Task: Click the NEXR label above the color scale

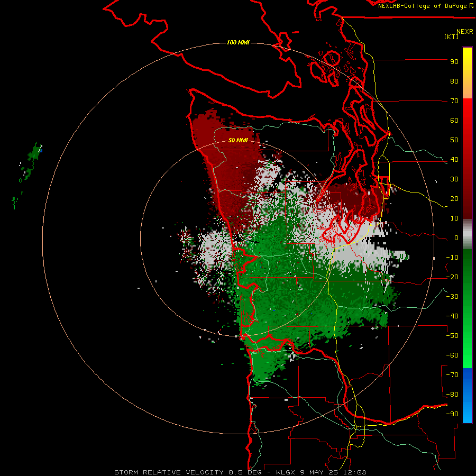Action: [465, 32]
